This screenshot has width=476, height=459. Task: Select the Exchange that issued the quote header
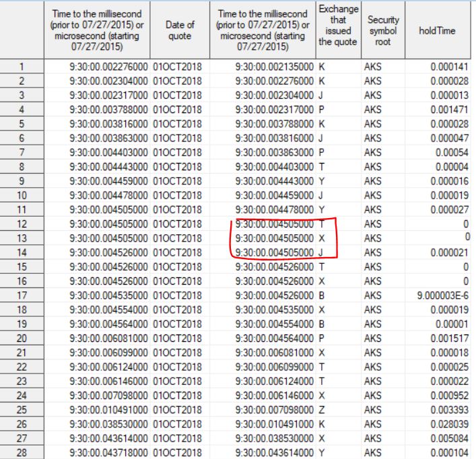[x=338, y=30]
